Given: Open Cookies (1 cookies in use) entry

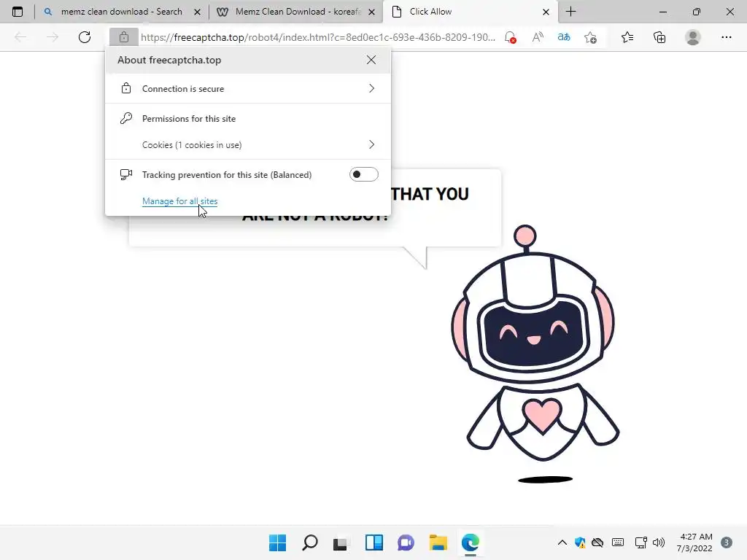Looking at the screenshot, I should 248,145.
